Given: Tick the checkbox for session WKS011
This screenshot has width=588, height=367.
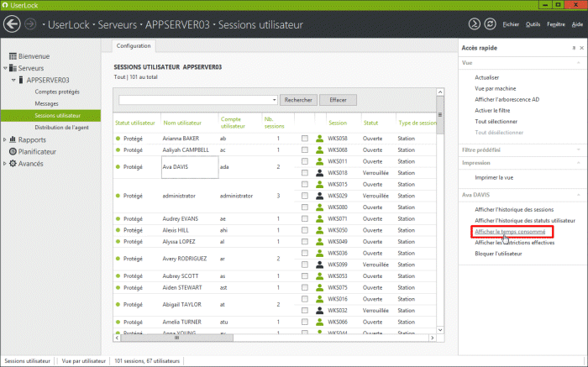Looking at the screenshot, I should (x=305, y=161).
